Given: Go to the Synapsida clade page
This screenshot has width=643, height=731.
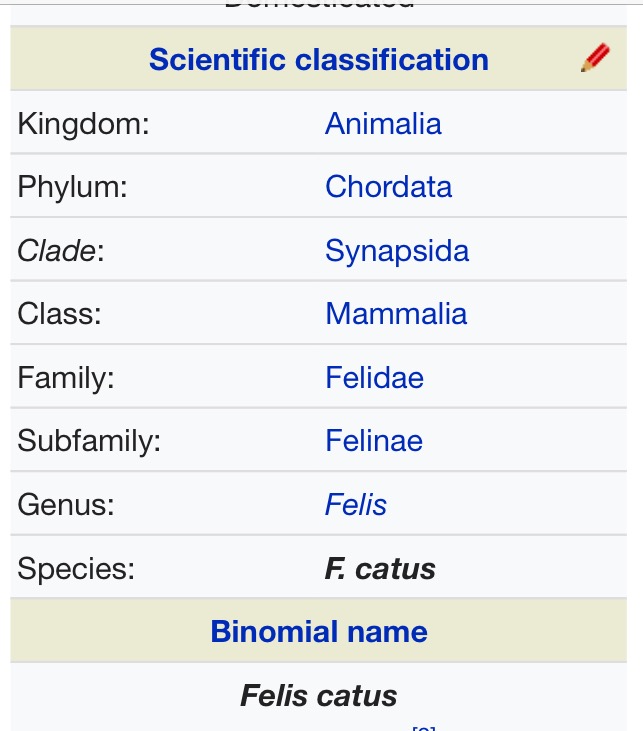Looking at the screenshot, I should tap(397, 250).
